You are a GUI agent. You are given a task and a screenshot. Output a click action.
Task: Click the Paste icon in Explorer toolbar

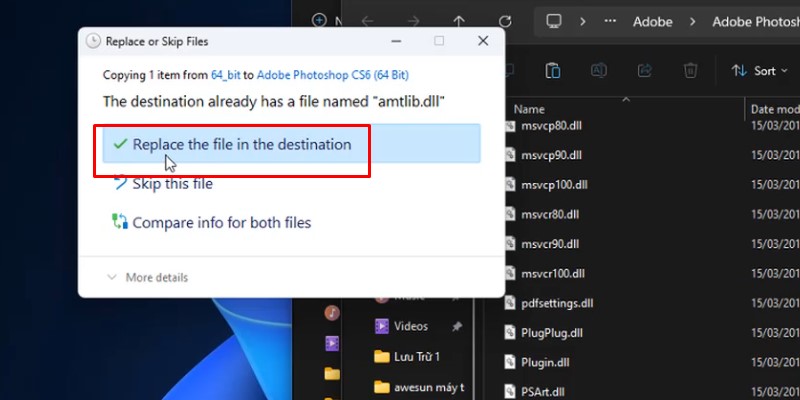[553, 70]
